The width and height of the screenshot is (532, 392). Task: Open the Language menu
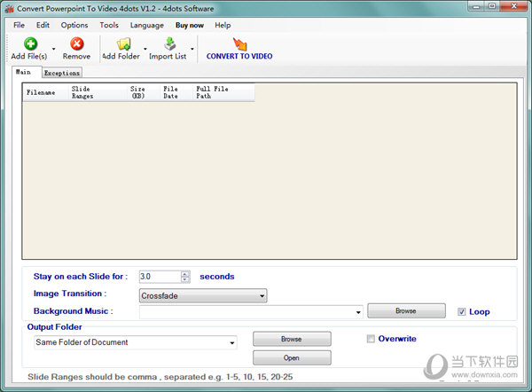click(x=146, y=25)
